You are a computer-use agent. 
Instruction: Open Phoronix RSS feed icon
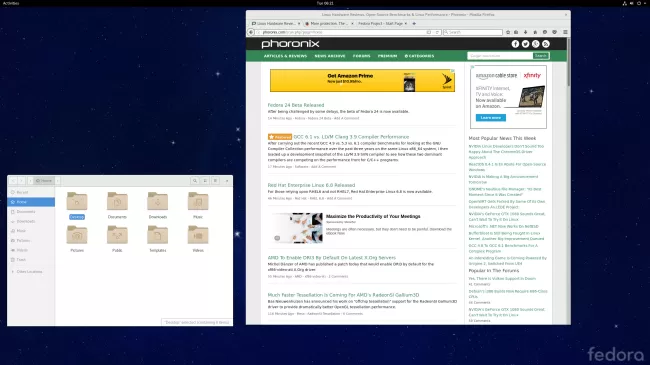click(546, 44)
